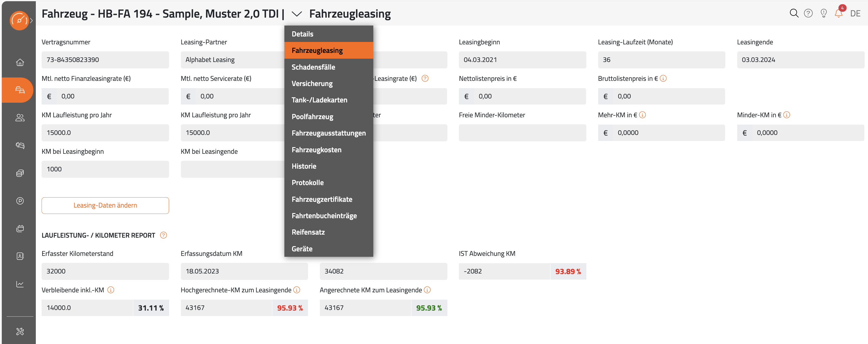This screenshot has width=868, height=344.
Task: Click Leasing-Daten ändern button
Action: (105, 205)
